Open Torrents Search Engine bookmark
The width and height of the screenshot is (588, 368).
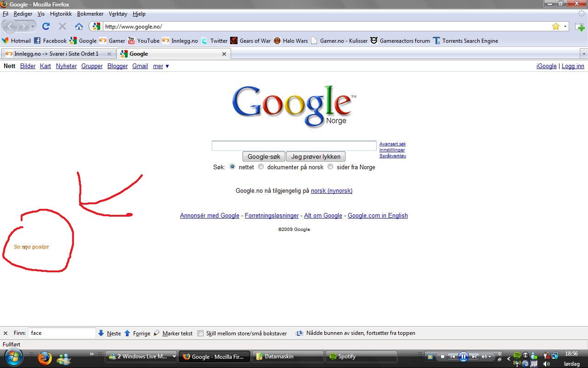[x=466, y=40]
